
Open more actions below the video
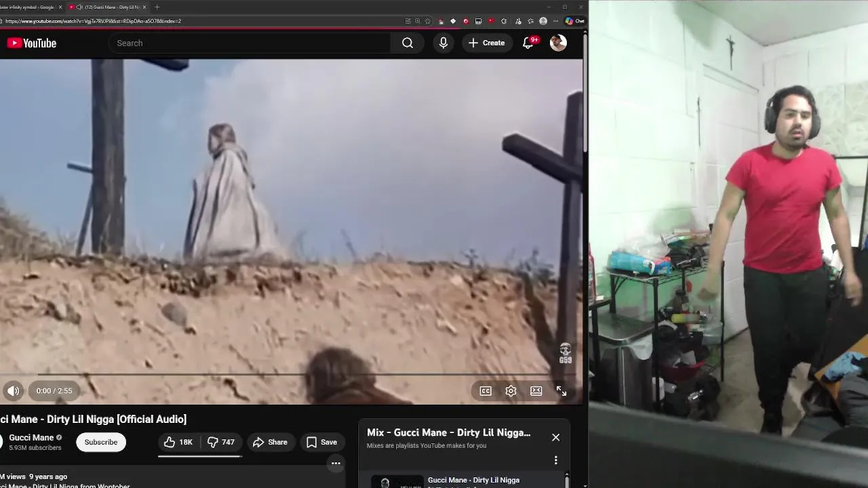(336, 464)
